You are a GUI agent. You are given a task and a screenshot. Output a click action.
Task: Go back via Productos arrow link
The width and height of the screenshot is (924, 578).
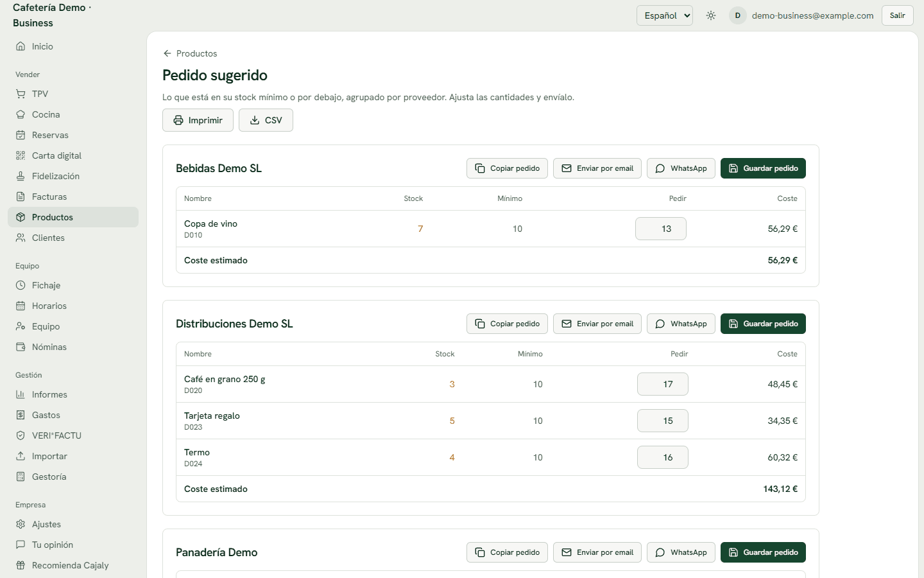click(x=190, y=53)
